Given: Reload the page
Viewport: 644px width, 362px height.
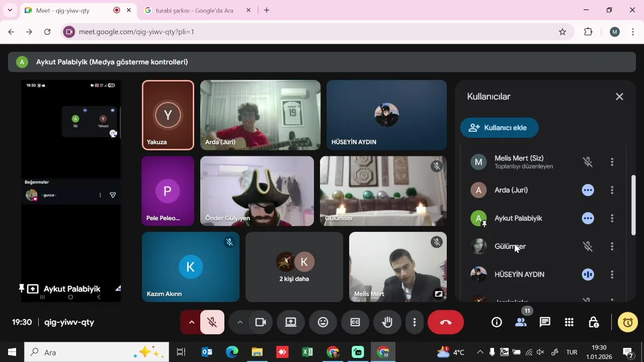Looking at the screenshot, I should [x=47, y=32].
